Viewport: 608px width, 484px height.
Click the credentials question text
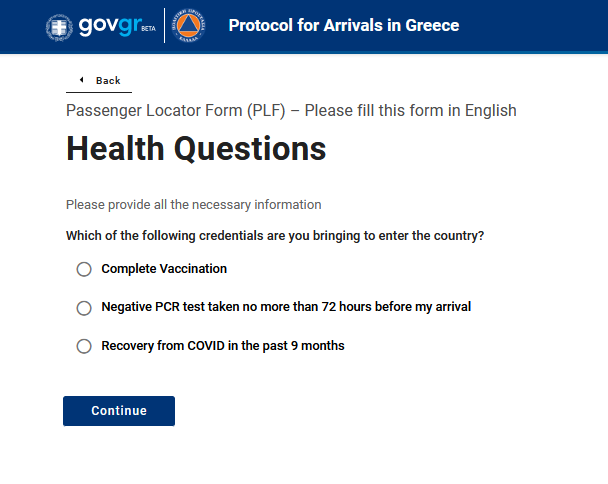pyautogui.click(x=275, y=236)
